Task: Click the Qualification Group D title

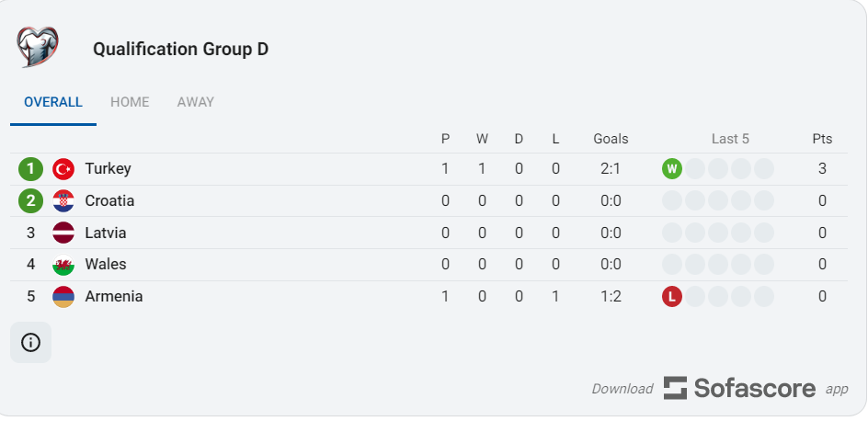Action: 180,50
